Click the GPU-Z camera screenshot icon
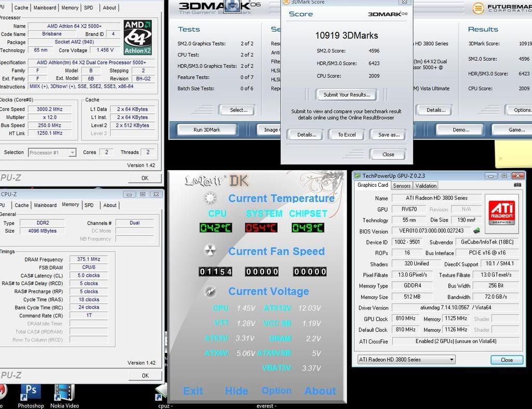The width and height of the screenshot is (532, 409). coord(517,185)
